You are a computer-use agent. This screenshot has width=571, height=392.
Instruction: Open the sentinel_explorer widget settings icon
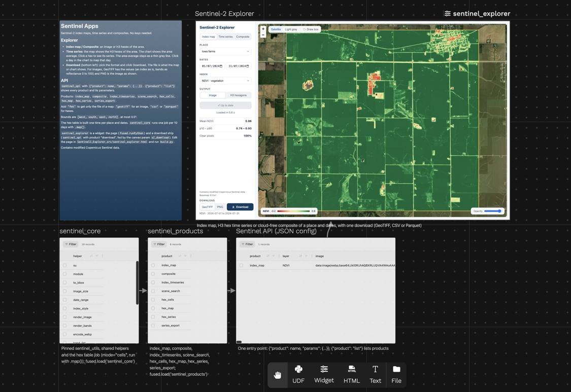pyautogui.click(x=447, y=14)
